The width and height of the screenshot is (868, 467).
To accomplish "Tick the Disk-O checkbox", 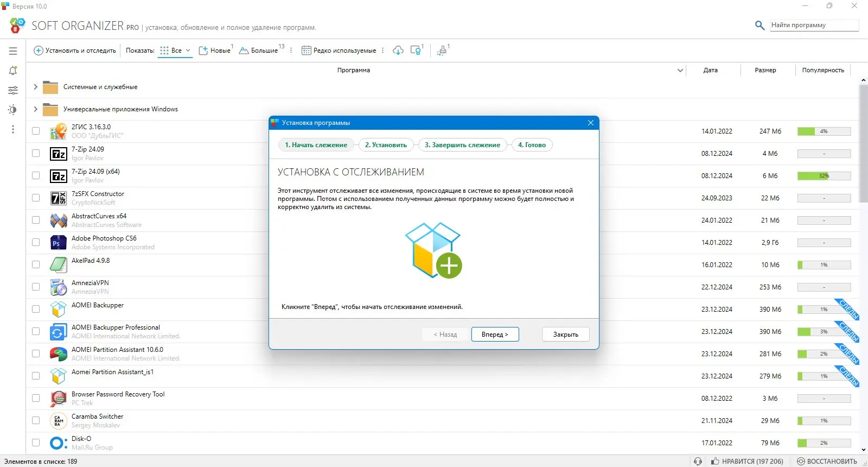I will coord(36,443).
